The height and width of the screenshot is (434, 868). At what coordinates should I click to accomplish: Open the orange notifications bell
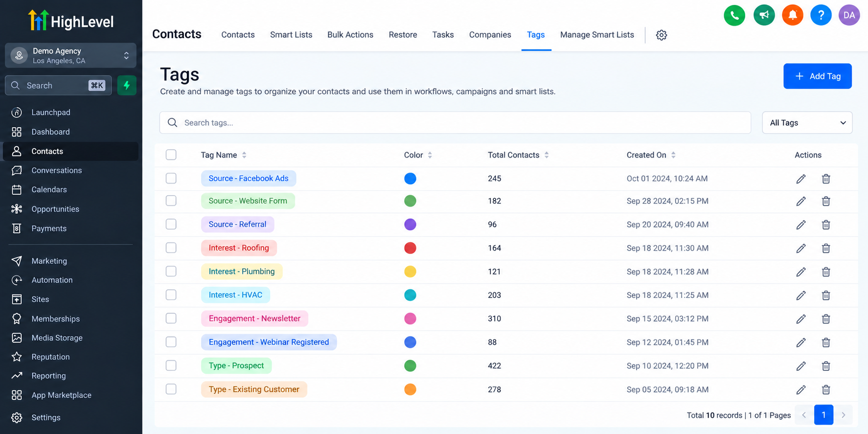[793, 15]
